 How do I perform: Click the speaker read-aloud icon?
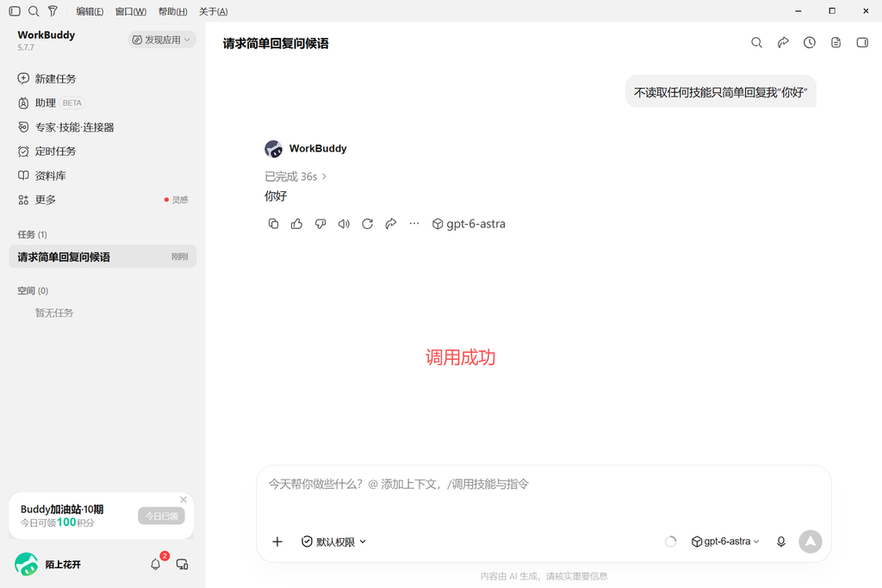point(344,224)
